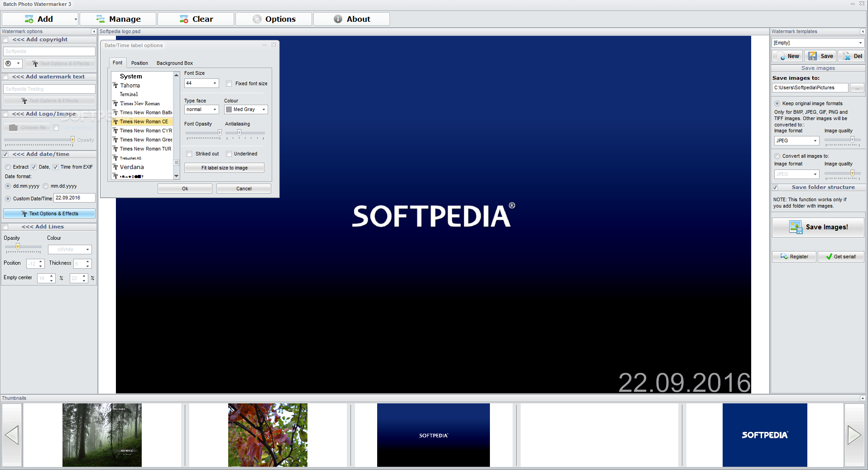Viewport: 868px width, 470px height.
Task: Select Times New Roman Greek font
Action: tap(142, 140)
